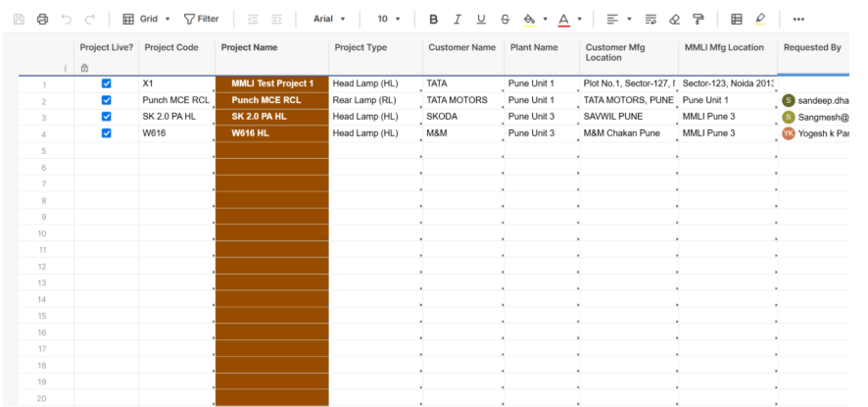868x407 pixels.
Task: Click the Print icon in toolbar
Action: pos(42,19)
